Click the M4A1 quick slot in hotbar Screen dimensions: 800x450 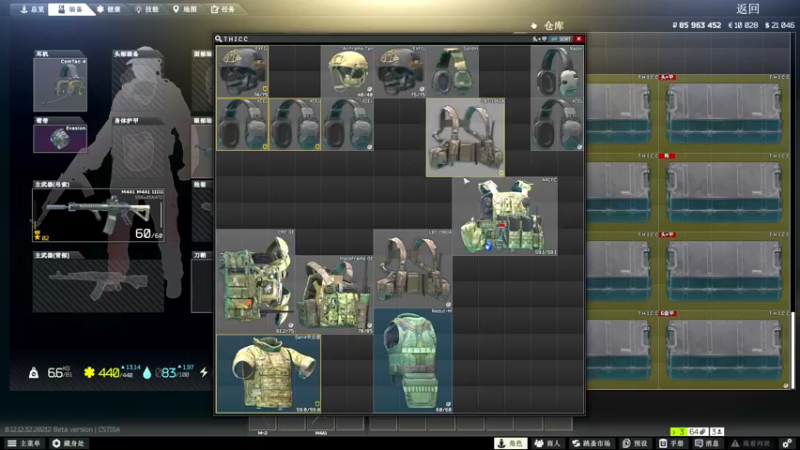(320, 423)
